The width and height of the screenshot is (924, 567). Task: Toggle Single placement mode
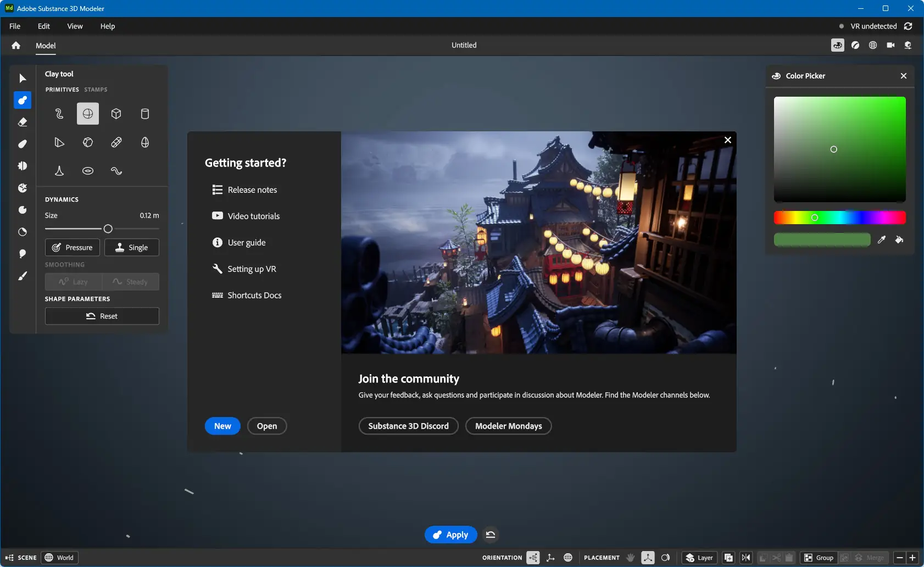(x=131, y=247)
